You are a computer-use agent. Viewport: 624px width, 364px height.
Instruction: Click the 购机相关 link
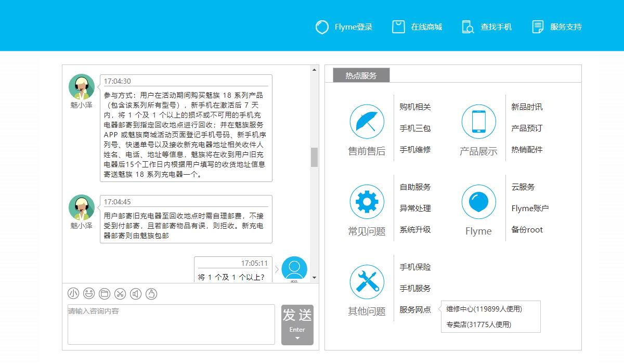tap(415, 107)
